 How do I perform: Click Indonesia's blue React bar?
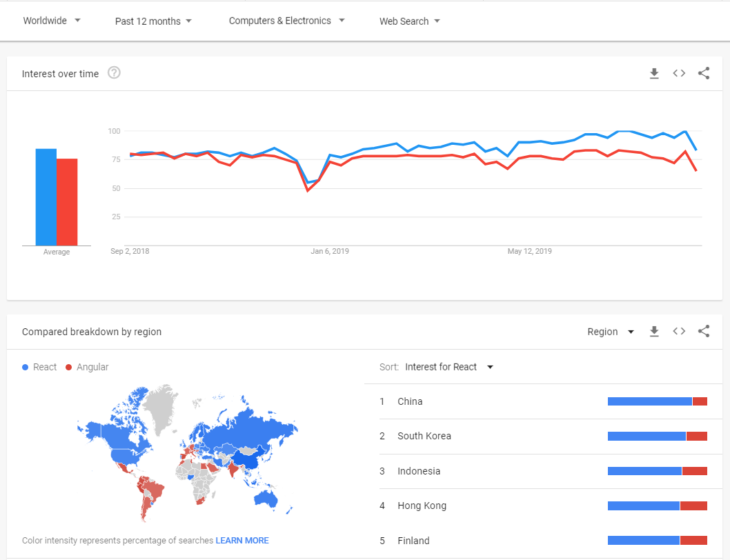644,470
